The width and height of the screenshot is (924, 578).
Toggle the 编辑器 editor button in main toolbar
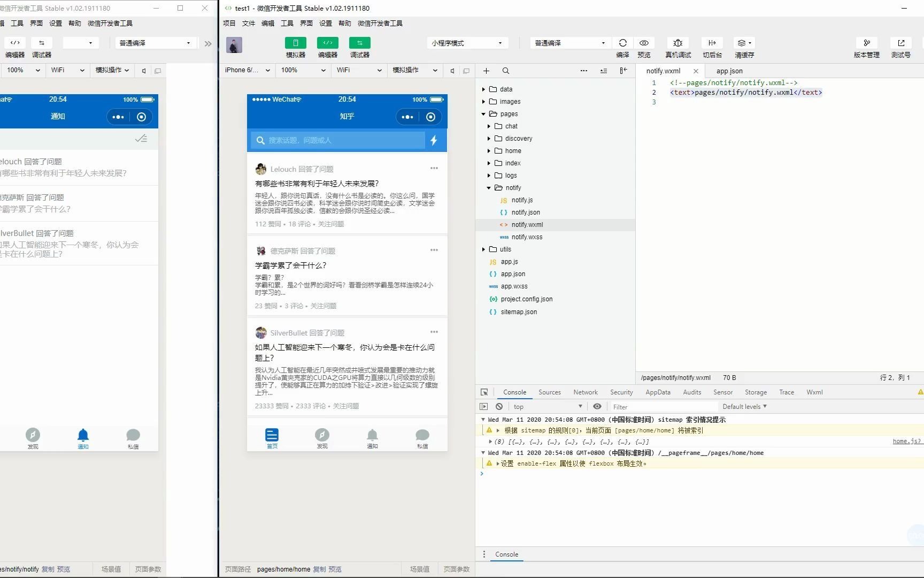[x=327, y=43]
